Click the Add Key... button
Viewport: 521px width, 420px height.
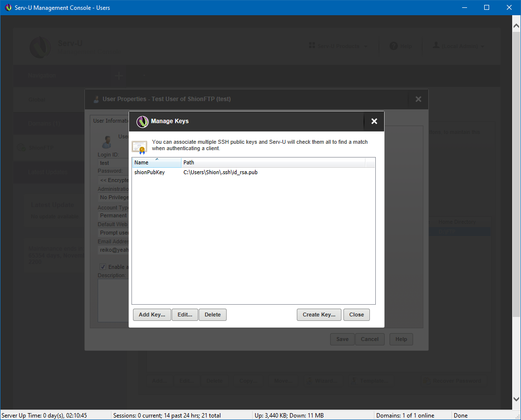[152, 315]
